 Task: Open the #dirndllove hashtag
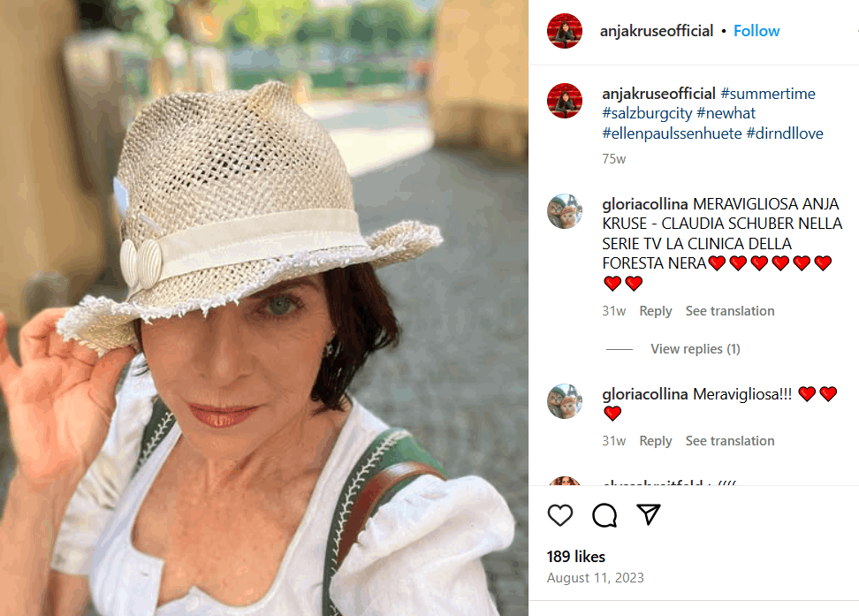pos(785,133)
